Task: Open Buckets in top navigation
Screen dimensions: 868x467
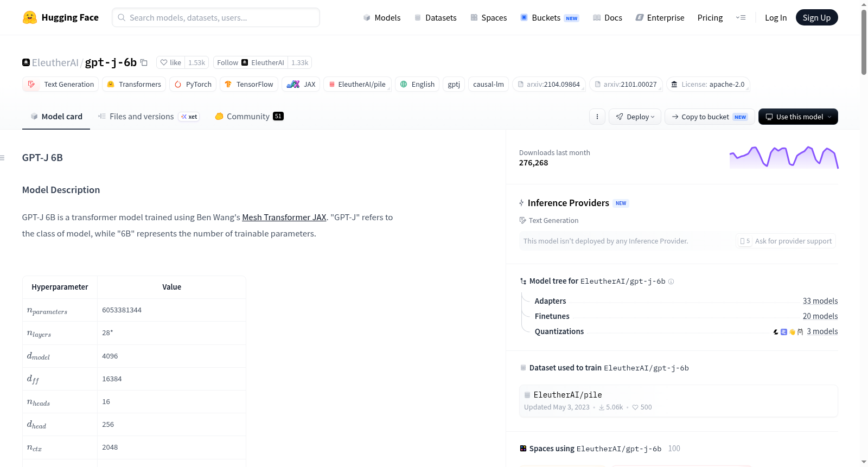Action: 550,17
